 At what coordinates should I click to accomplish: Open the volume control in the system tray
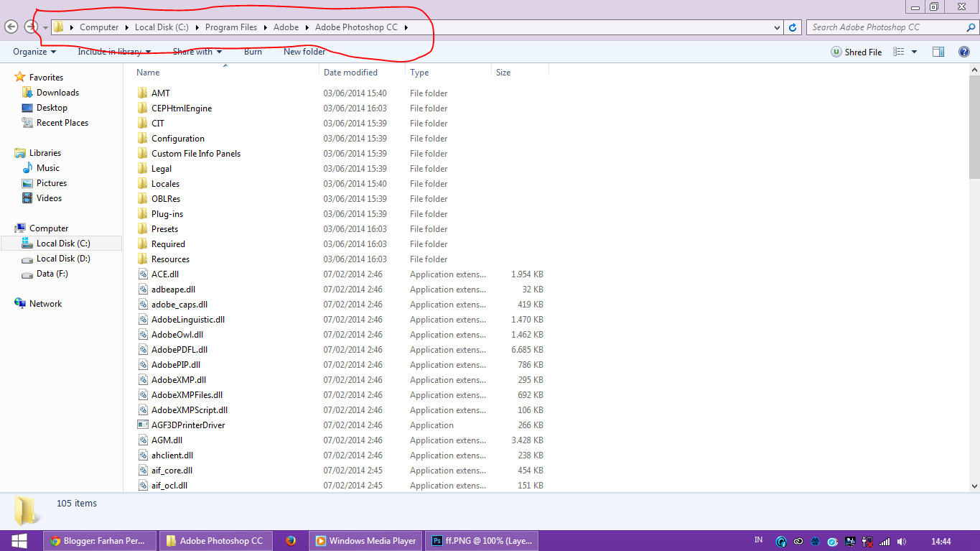coord(902,541)
